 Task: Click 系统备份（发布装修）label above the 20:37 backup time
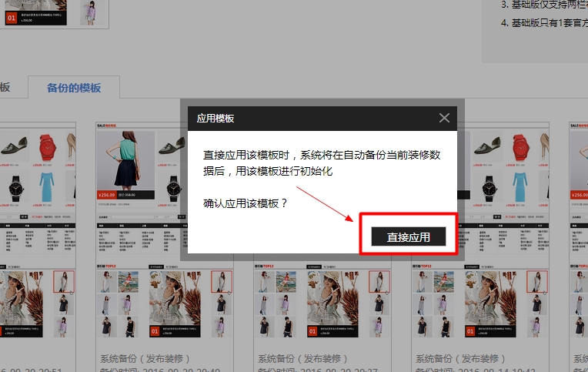302,358
